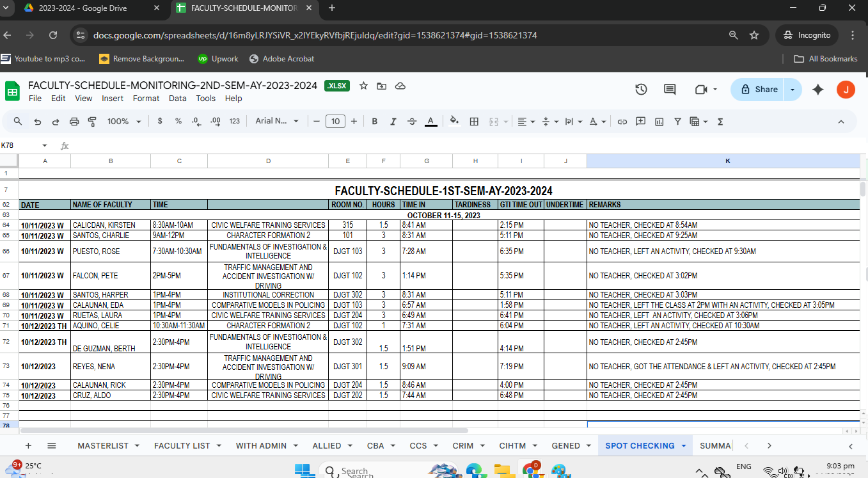This screenshot has height=478, width=868.
Task: Create a filter
Action: click(677, 122)
